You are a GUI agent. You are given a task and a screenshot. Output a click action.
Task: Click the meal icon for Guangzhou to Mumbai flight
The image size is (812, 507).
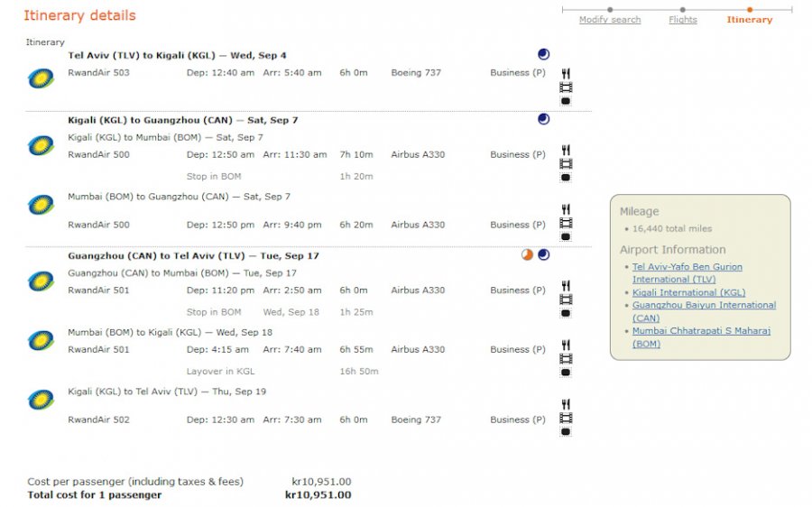(x=566, y=286)
